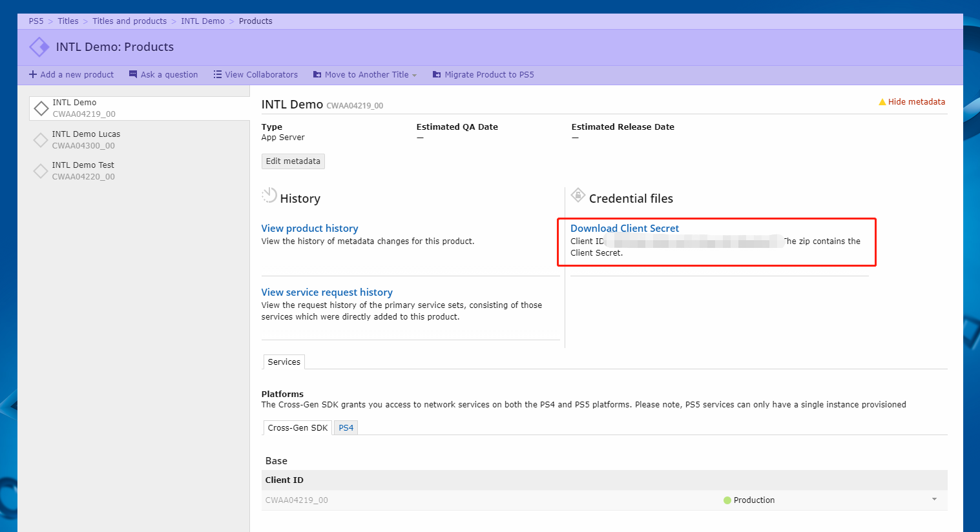Click the diamond icon next to INTL Demo Test
Screen dimensions: 980x532
[x=41, y=171]
